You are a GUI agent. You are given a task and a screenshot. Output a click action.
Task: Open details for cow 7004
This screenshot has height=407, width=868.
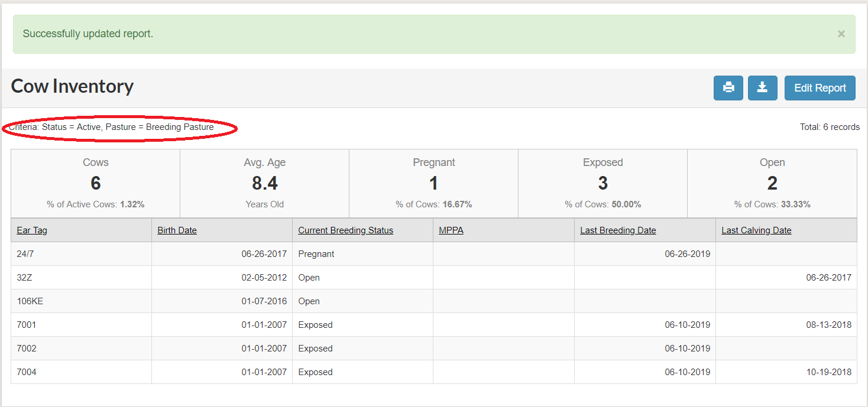click(26, 372)
